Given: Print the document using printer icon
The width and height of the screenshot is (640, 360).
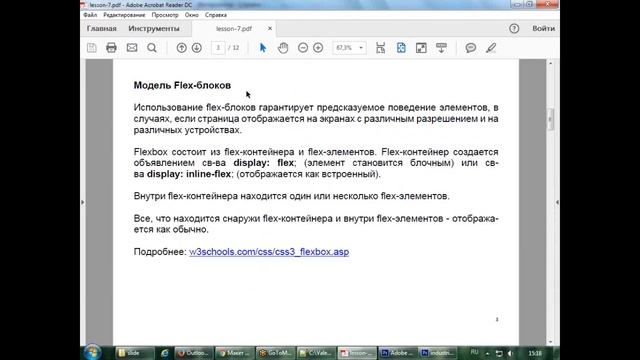Looking at the screenshot, I should coord(111,48).
